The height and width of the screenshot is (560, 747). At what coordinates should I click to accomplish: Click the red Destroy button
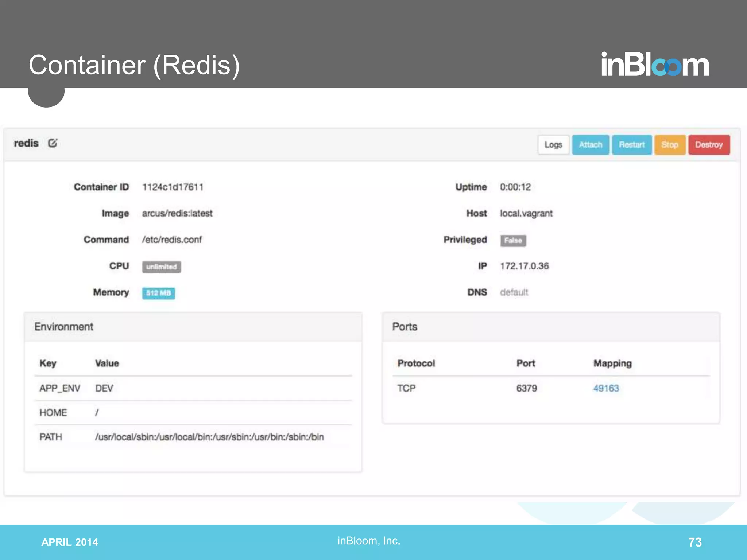coord(709,145)
